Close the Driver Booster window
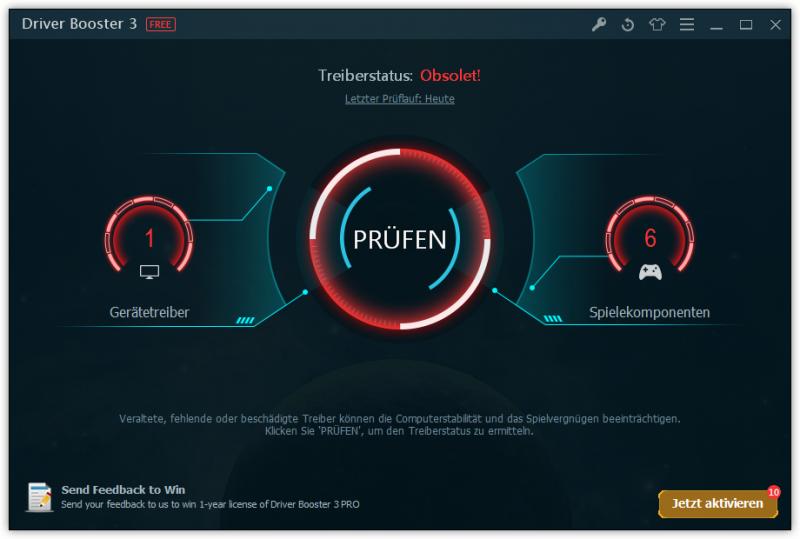The image size is (800, 539). click(x=776, y=24)
